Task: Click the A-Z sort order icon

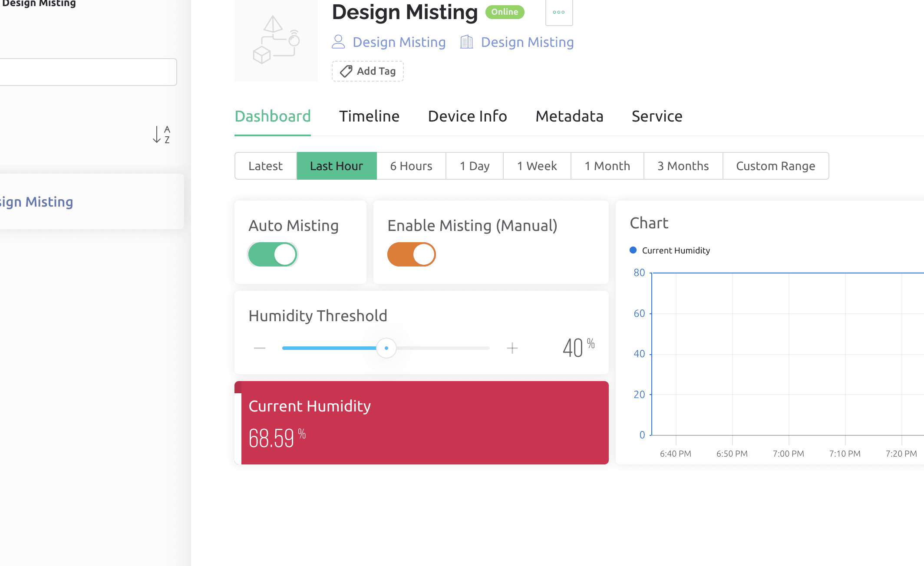Action: click(162, 135)
